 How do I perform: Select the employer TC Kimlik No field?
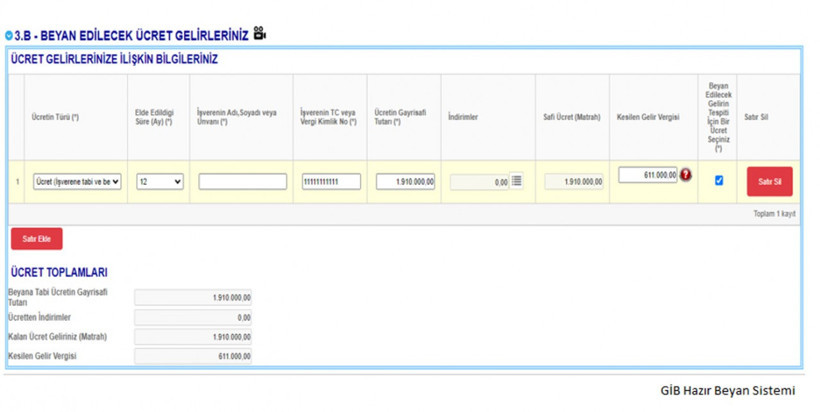(x=331, y=182)
